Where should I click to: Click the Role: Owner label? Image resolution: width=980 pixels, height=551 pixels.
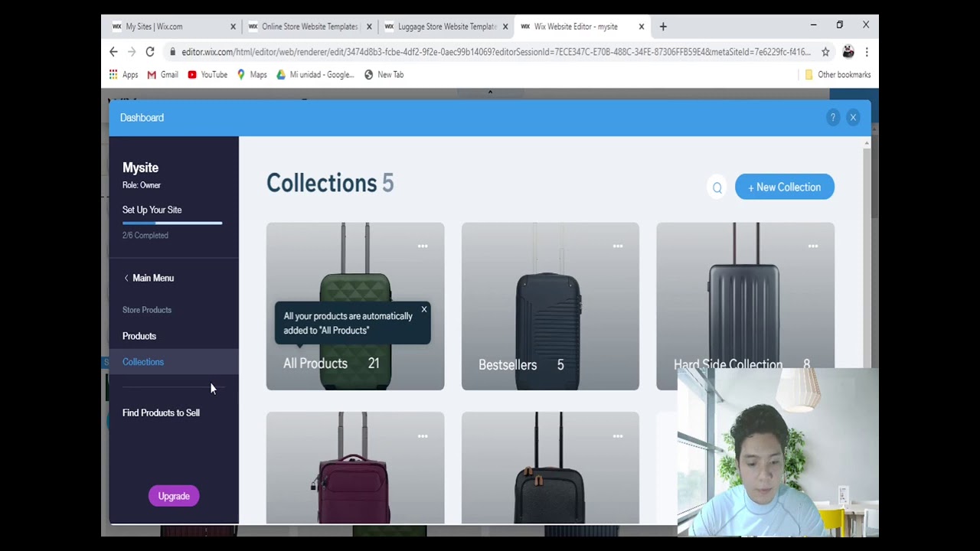click(x=142, y=185)
